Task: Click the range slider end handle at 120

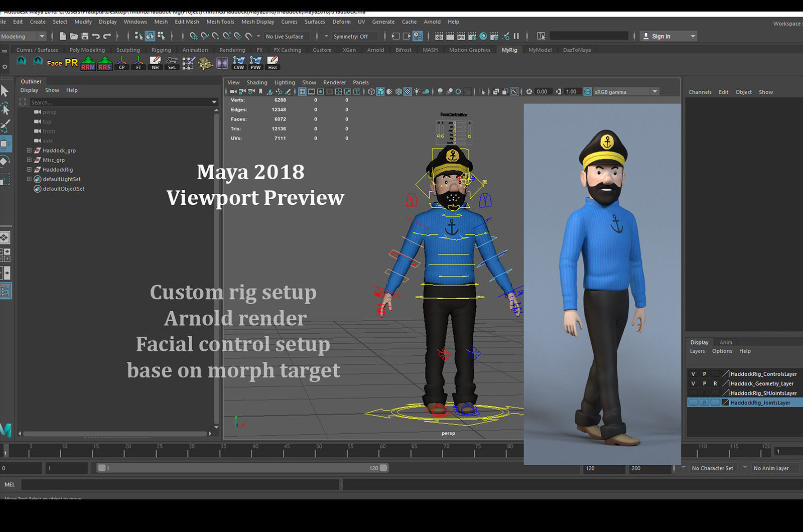Action: pos(384,468)
